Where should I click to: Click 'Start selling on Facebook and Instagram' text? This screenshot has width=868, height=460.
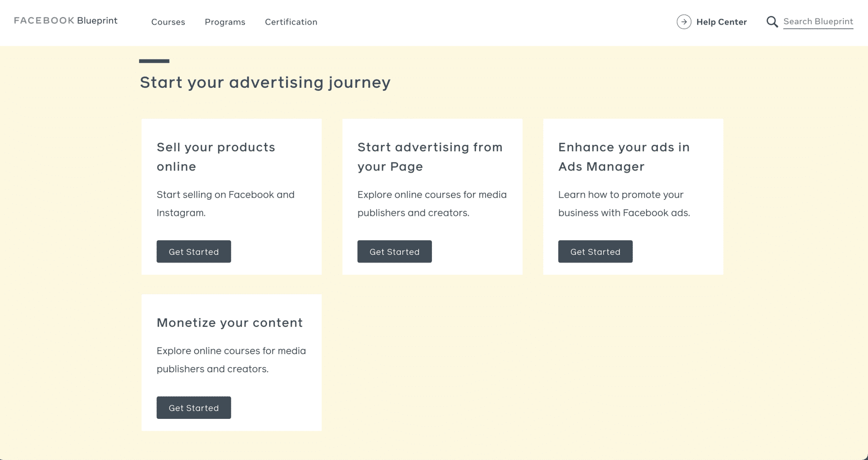tap(225, 204)
